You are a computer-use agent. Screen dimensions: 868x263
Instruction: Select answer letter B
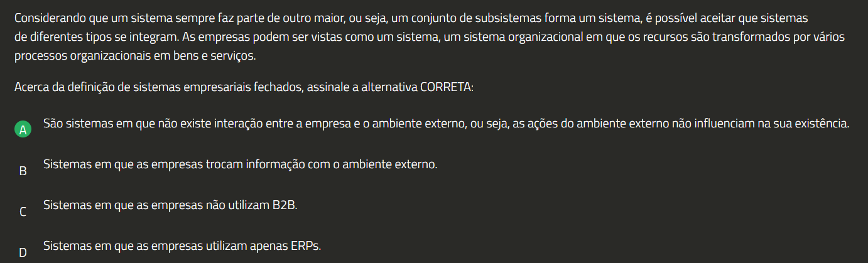[x=23, y=171]
